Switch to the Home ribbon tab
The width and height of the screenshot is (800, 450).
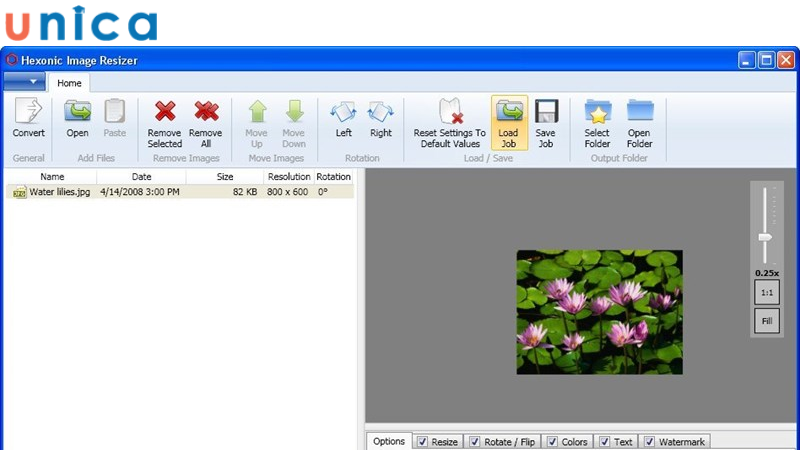click(69, 83)
